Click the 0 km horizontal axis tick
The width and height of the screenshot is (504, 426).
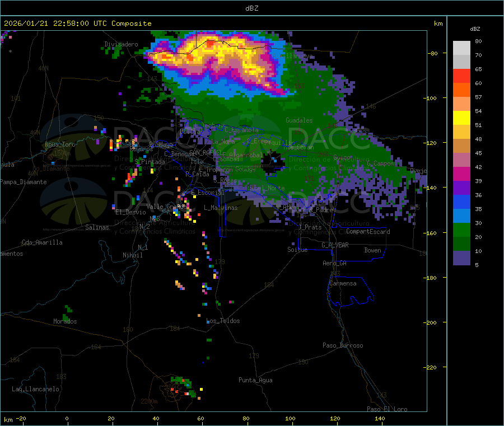pyautogui.click(x=67, y=418)
